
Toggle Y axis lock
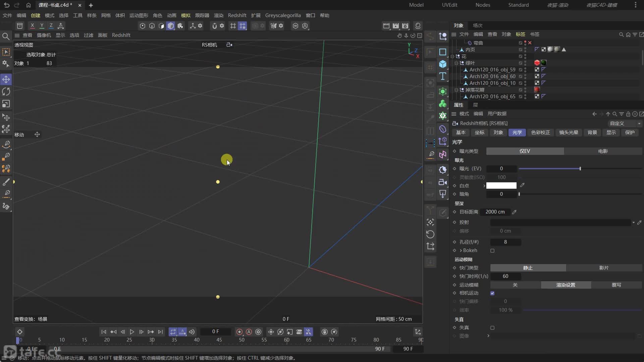[42, 26]
